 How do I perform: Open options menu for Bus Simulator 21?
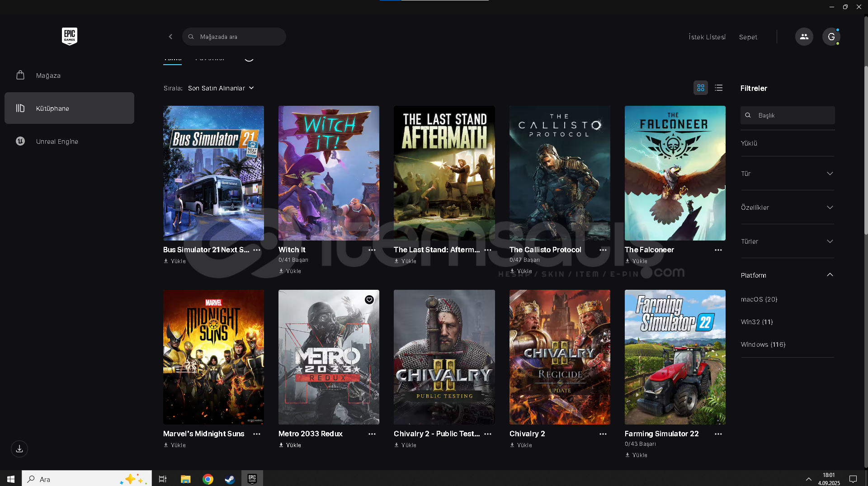pos(257,250)
